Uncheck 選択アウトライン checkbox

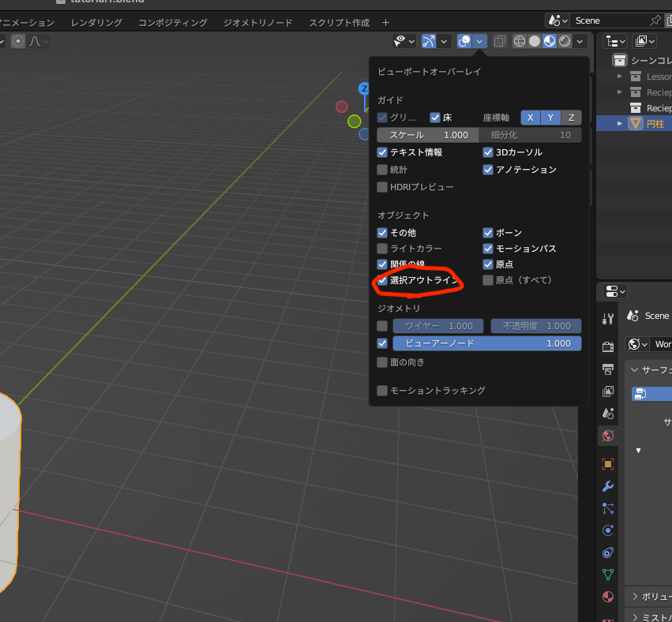pos(382,280)
